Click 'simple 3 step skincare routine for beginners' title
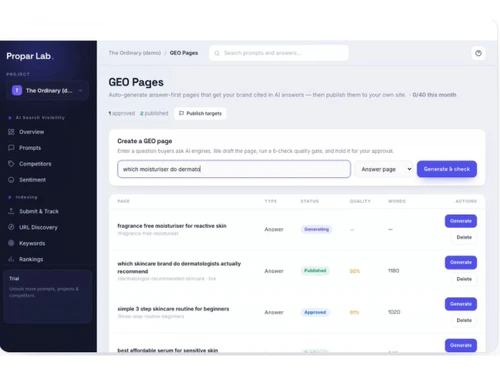Viewport: 500px width, 375px height. [173, 309]
